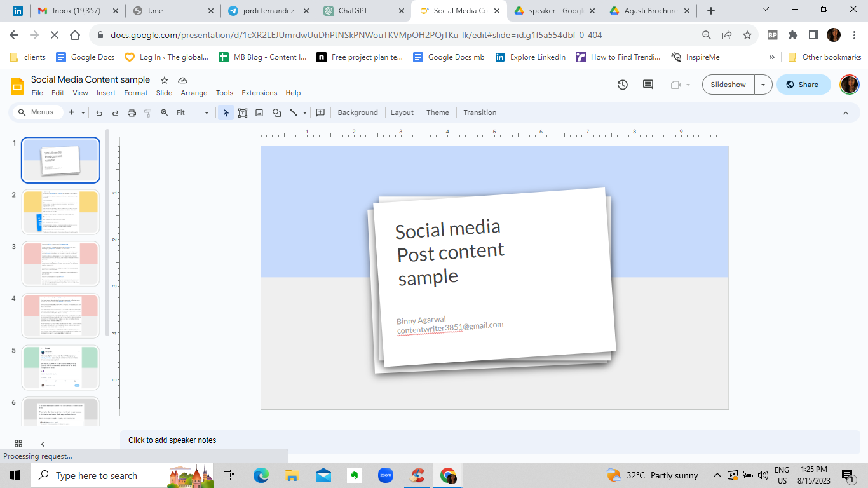Image resolution: width=868 pixels, height=488 pixels.
Task: Select the text box tool
Action: [243, 112]
